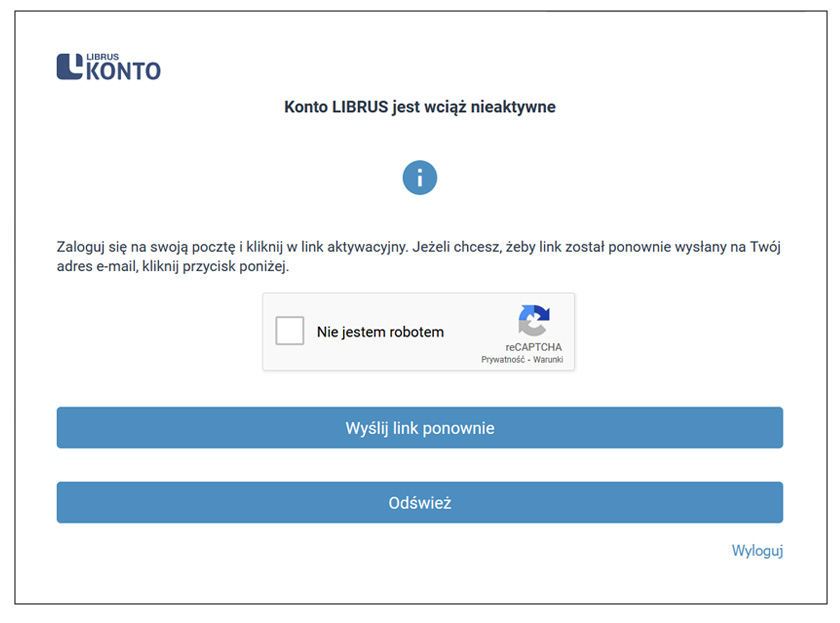Open the reCAPTCHA "Prywatność" link

505,359
